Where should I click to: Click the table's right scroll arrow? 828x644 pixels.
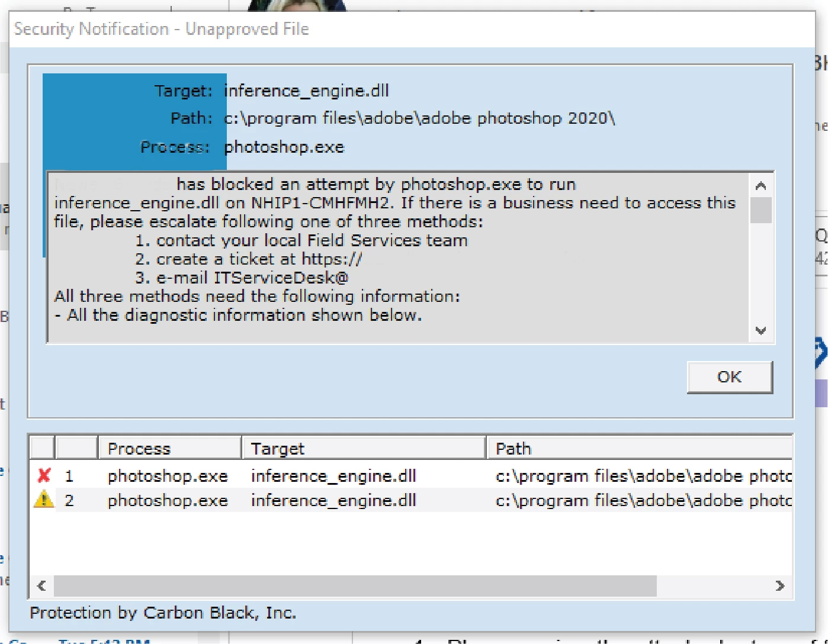pyautogui.click(x=779, y=585)
